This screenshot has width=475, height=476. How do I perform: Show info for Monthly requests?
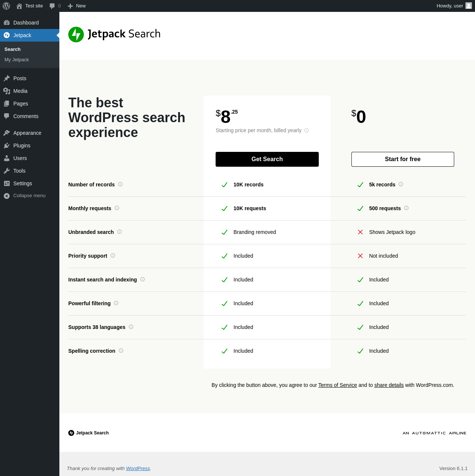tap(117, 208)
